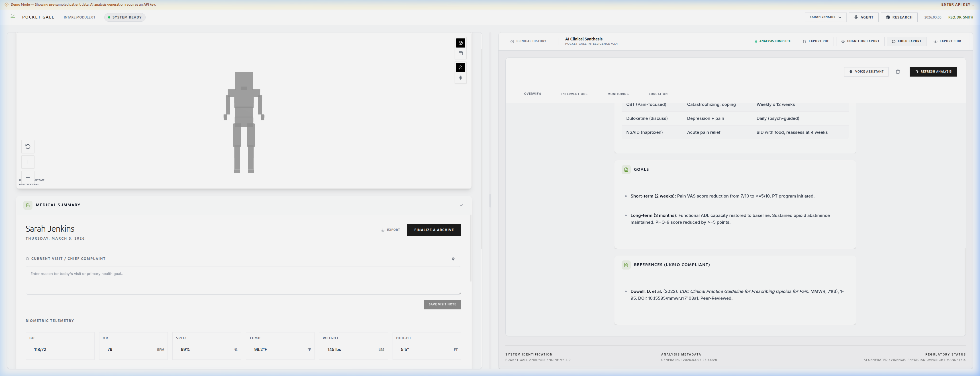Select the person body surface layer
This screenshot has width=980, height=376.
(x=460, y=68)
